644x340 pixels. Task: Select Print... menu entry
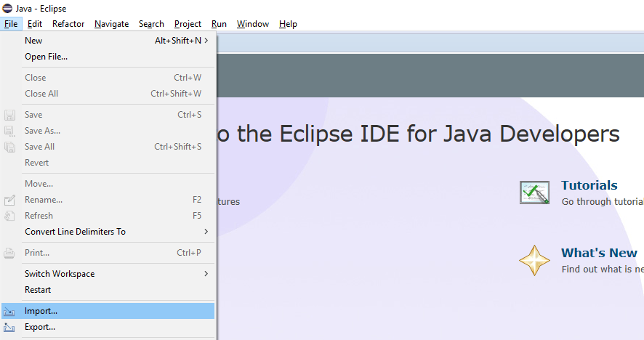click(x=108, y=253)
